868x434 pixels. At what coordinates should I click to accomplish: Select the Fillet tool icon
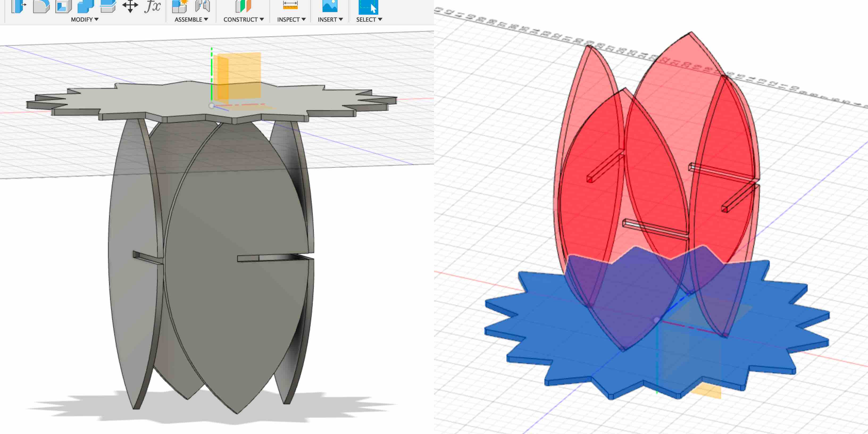click(41, 6)
